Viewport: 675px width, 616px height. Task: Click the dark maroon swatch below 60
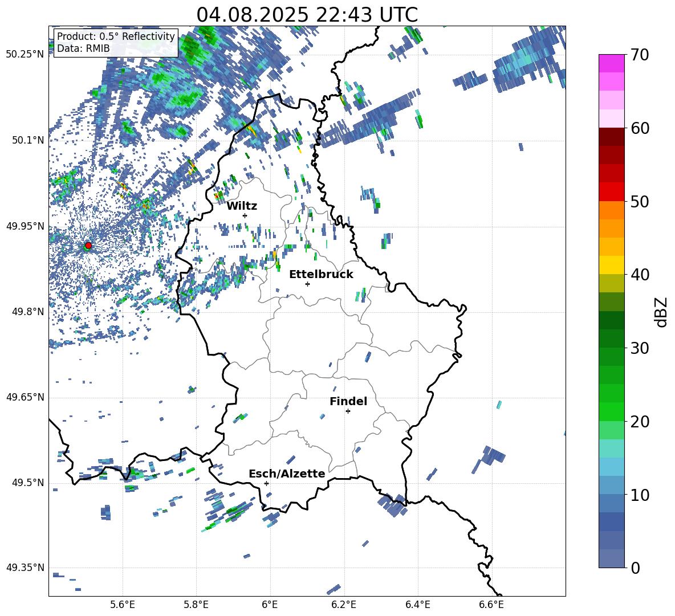click(x=611, y=137)
